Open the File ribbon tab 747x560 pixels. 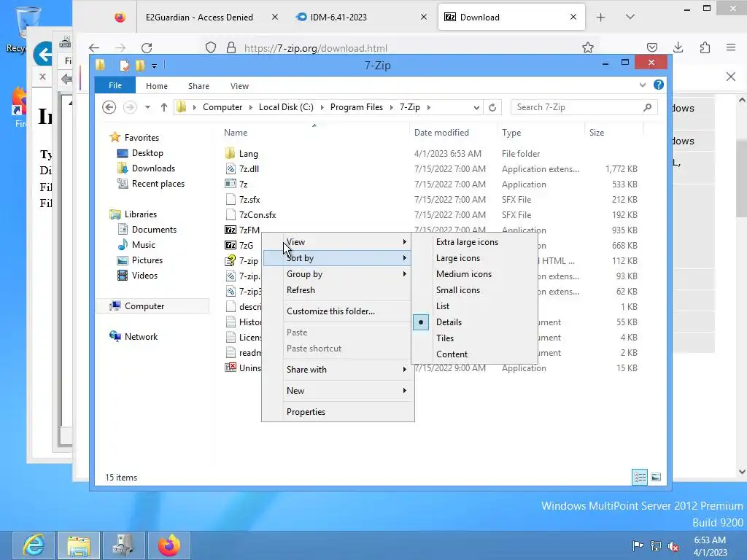point(115,85)
